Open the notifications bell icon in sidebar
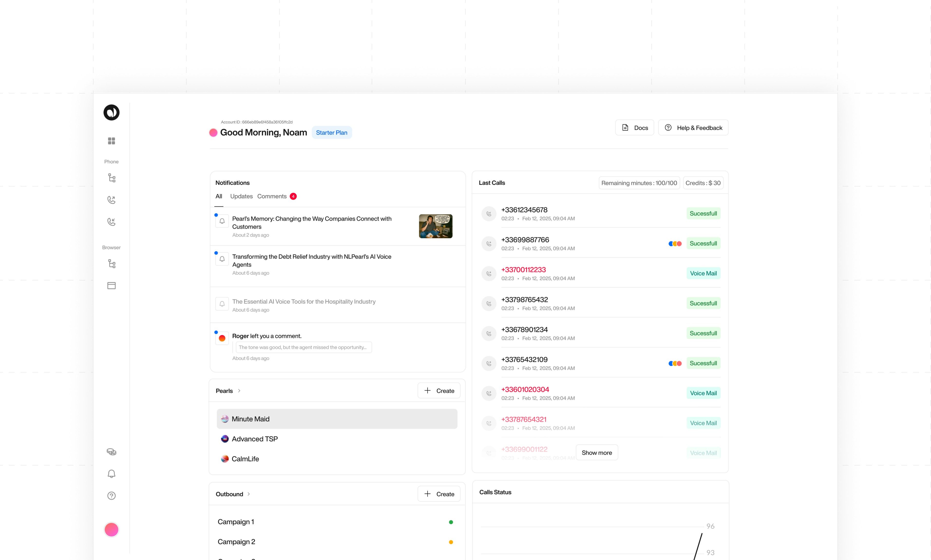 click(x=111, y=474)
